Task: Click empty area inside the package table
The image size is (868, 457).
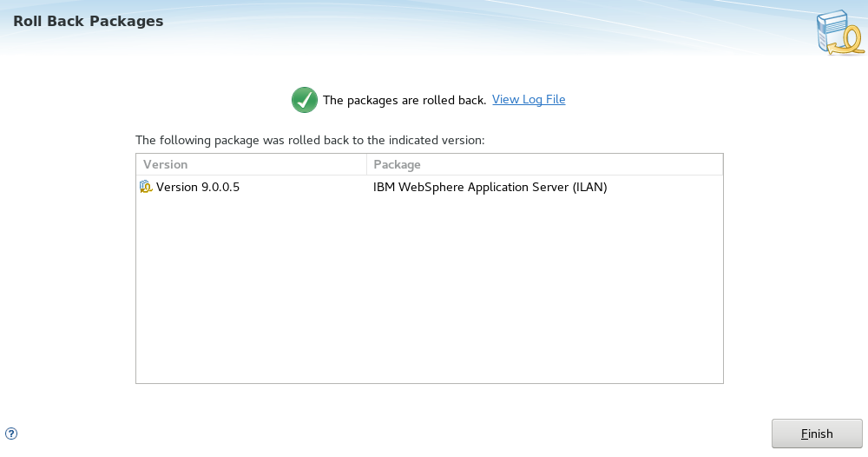Action: pos(430,288)
